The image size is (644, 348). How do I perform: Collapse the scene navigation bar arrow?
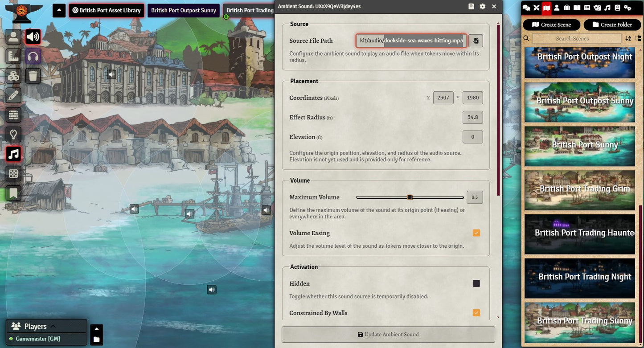click(x=59, y=10)
